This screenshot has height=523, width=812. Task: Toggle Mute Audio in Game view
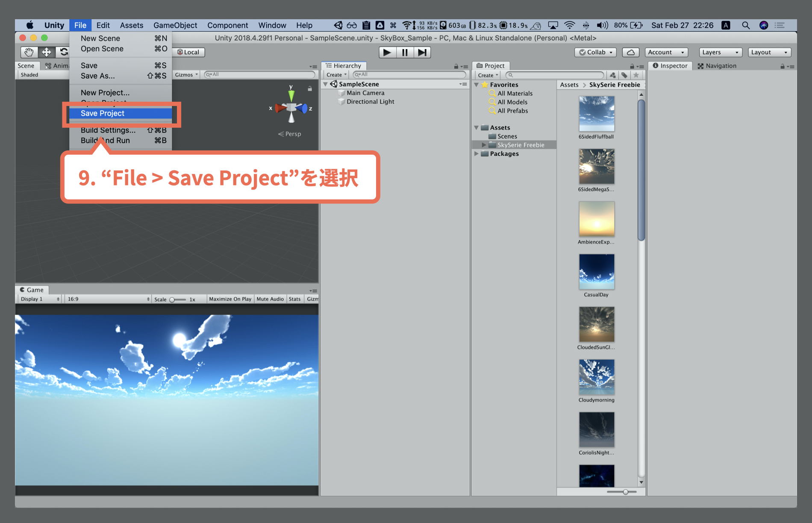270,299
